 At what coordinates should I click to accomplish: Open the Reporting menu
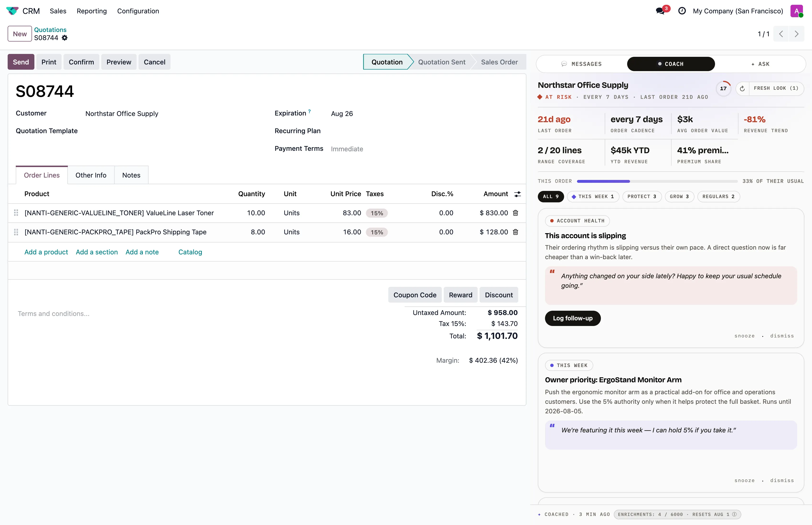click(x=91, y=11)
